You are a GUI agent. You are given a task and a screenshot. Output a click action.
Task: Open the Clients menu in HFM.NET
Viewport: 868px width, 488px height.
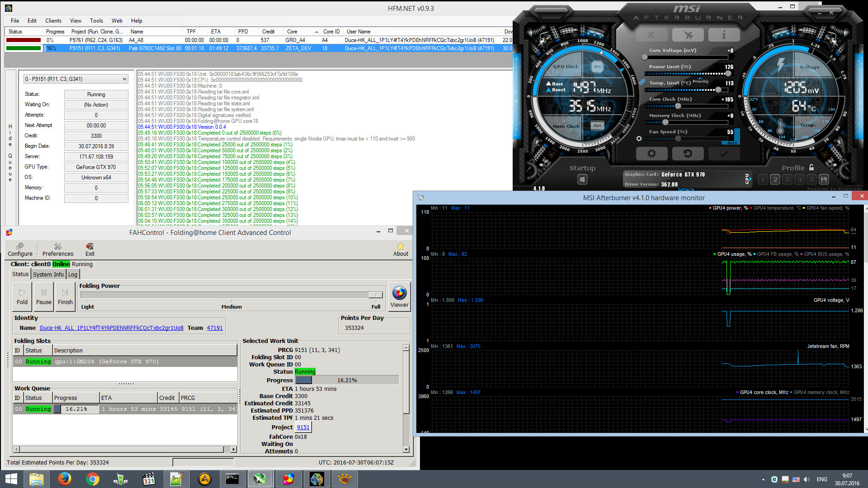click(x=53, y=21)
